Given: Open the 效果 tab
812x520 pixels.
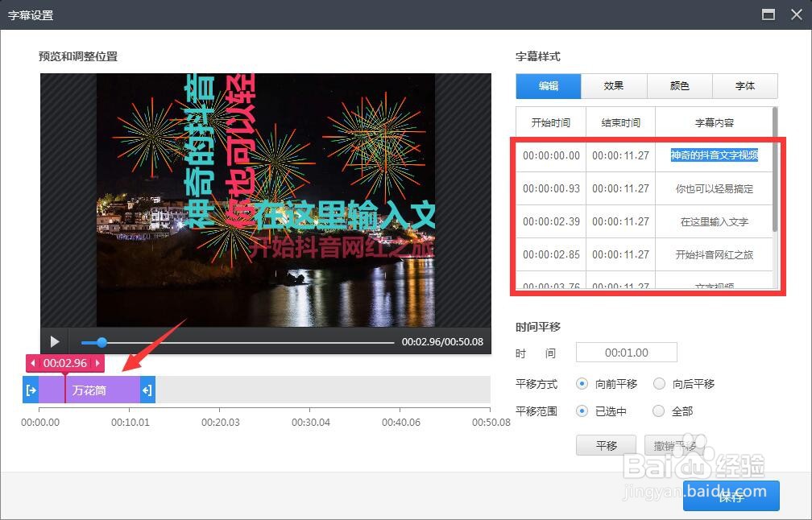Looking at the screenshot, I should point(614,86).
